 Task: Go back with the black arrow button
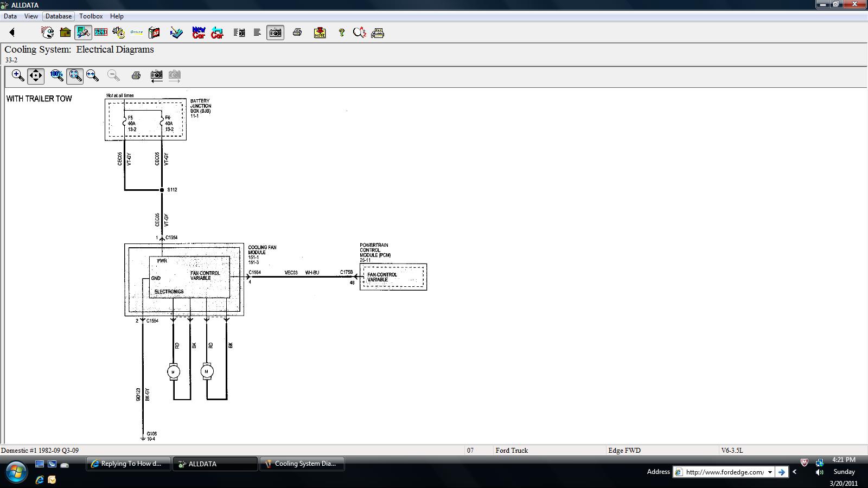point(12,33)
